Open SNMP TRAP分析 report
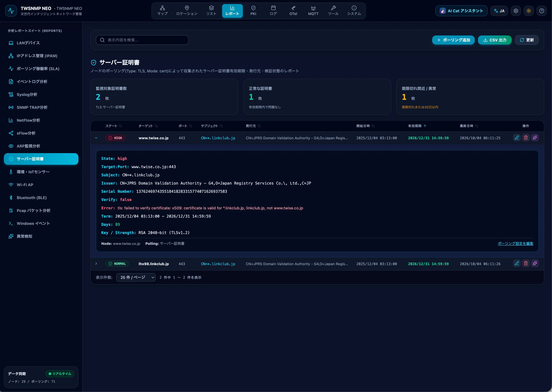Image resolution: width=552 pixels, height=392 pixels. tap(41, 107)
